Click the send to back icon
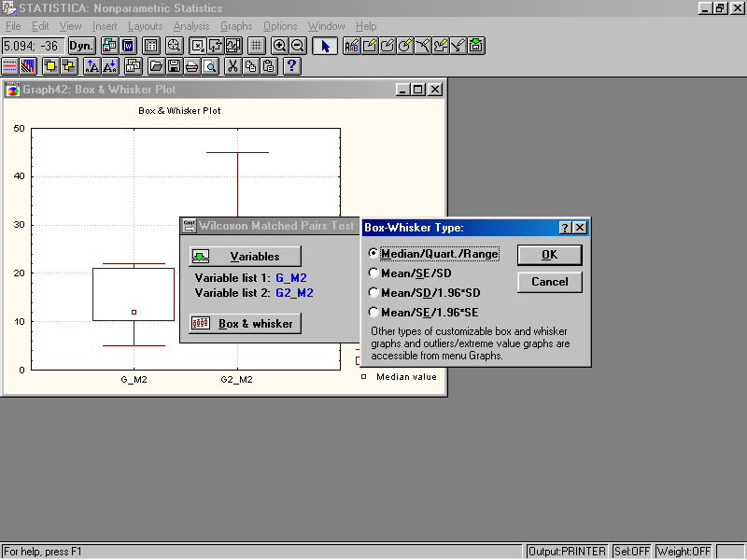This screenshot has height=560, width=747. click(x=68, y=66)
